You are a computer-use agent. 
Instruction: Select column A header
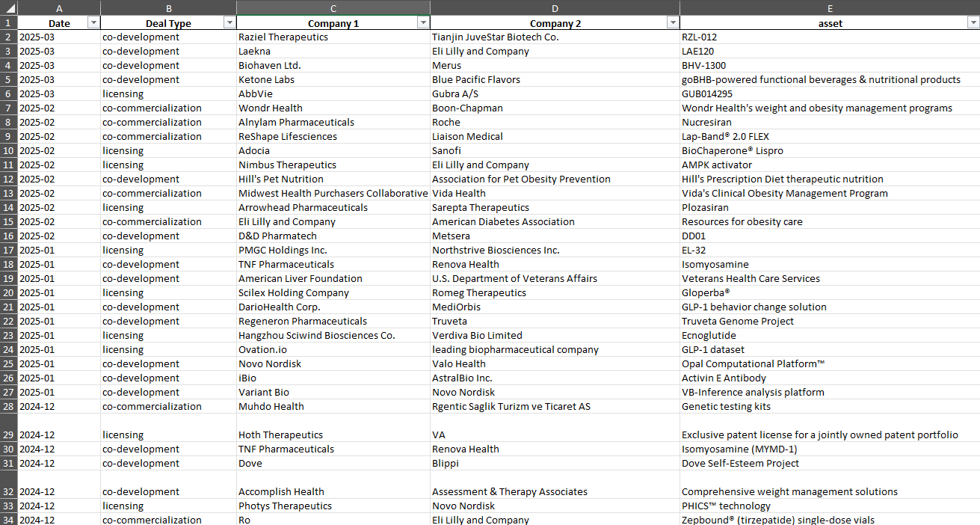[x=59, y=7]
